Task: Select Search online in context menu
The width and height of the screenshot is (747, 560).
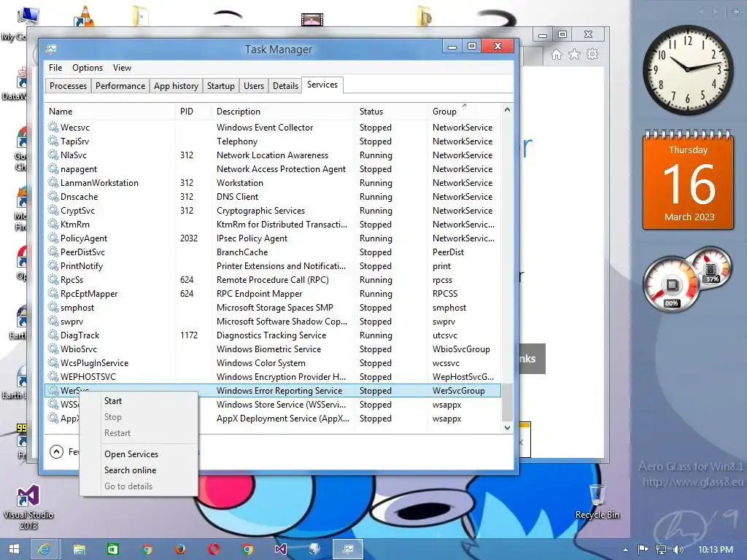Action: tap(130, 470)
